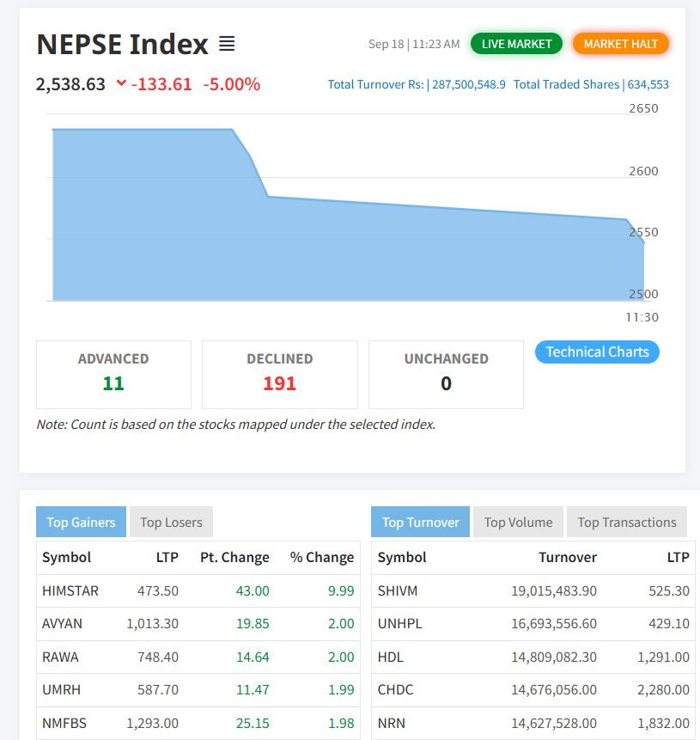This screenshot has height=740, width=700.
Task: Open the AVYAN stock symbol
Action: tap(63, 624)
